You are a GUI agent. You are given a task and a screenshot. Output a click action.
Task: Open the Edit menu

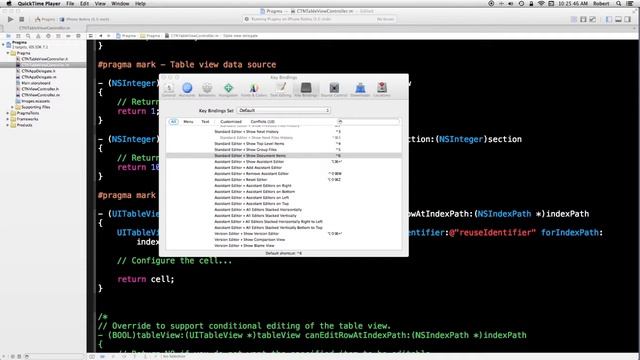[x=84, y=4]
